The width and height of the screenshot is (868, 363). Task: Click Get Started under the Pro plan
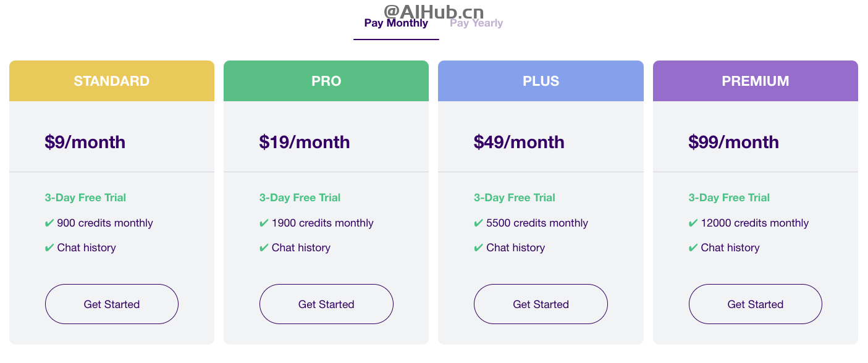click(x=326, y=304)
